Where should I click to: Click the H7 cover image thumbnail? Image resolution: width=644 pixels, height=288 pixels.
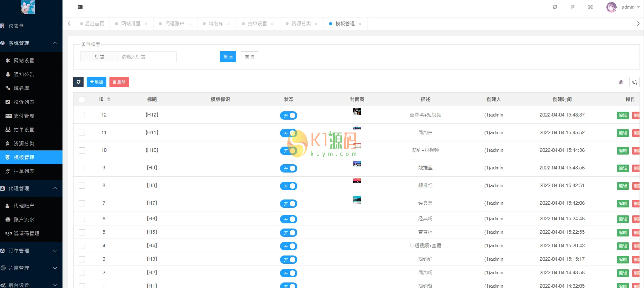tap(357, 200)
